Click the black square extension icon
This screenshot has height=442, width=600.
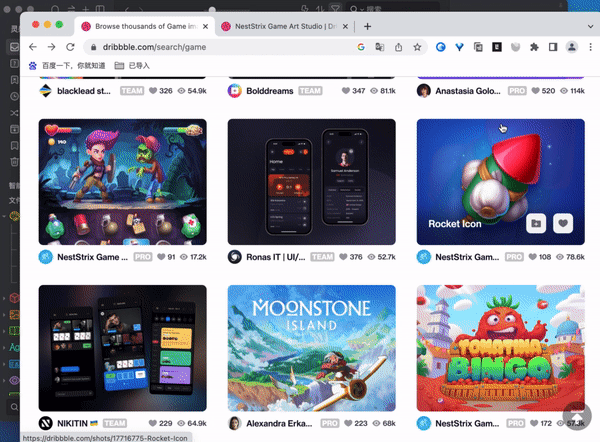click(497, 47)
